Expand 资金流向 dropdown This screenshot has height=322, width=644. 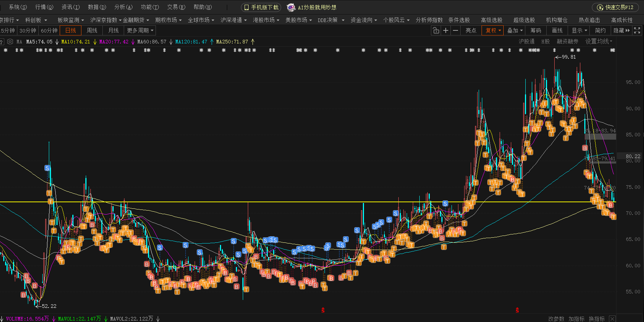364,20
